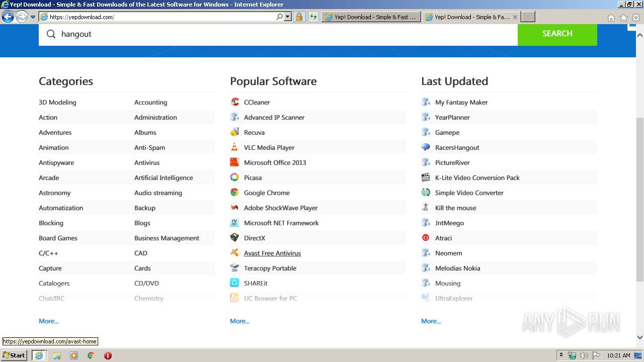
Task: Open the browser Home icon
Action: (x=611, y=17)
